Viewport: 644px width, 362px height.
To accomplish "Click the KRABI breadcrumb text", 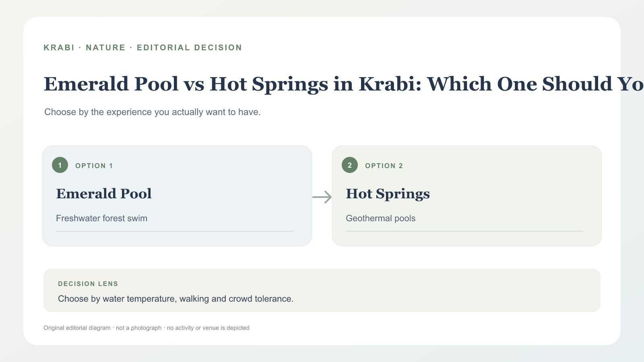I will tap(59, 47).
